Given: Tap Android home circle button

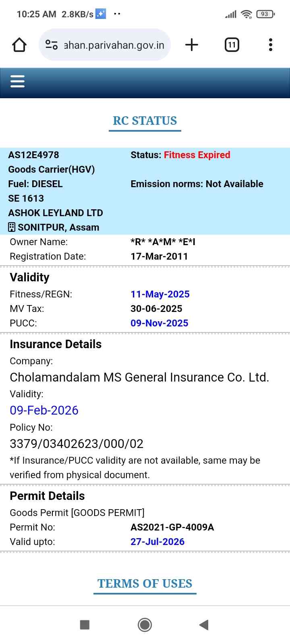Looking at the screenshot, I should pos(145,625).
